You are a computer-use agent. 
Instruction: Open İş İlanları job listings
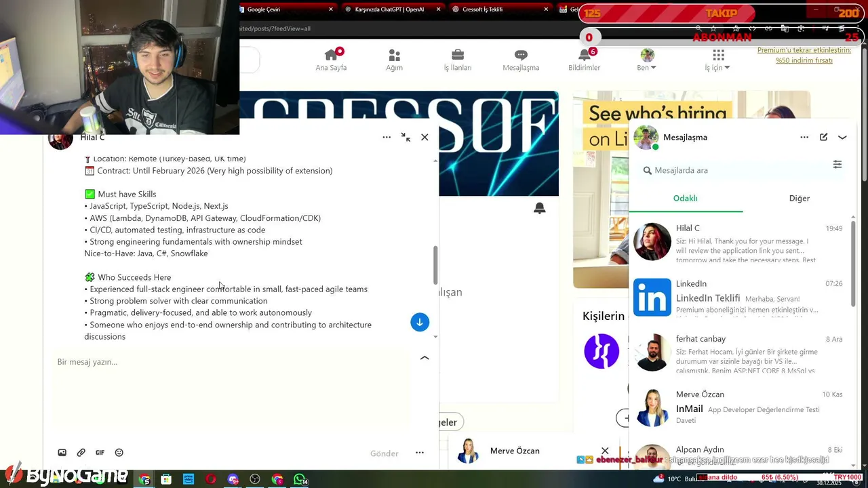click(x=458, y=60)
